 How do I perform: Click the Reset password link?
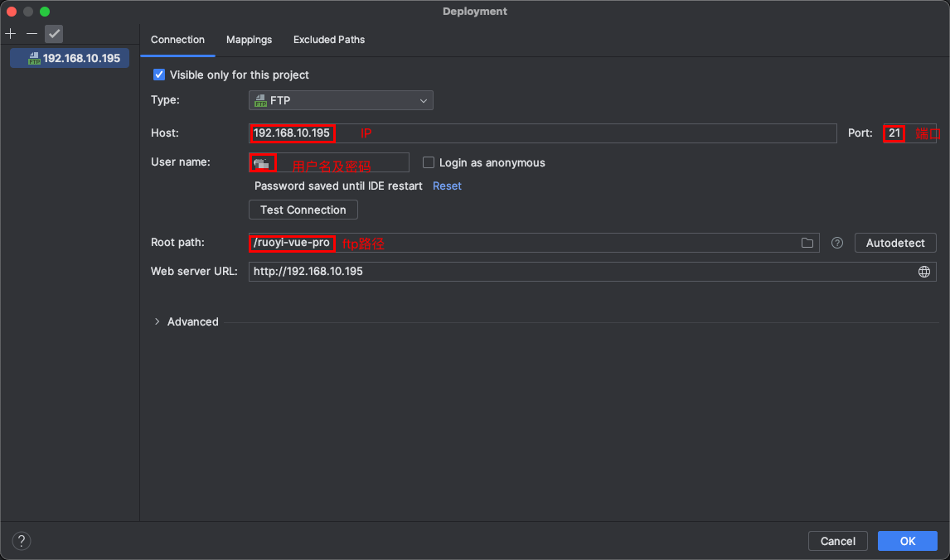447,186
